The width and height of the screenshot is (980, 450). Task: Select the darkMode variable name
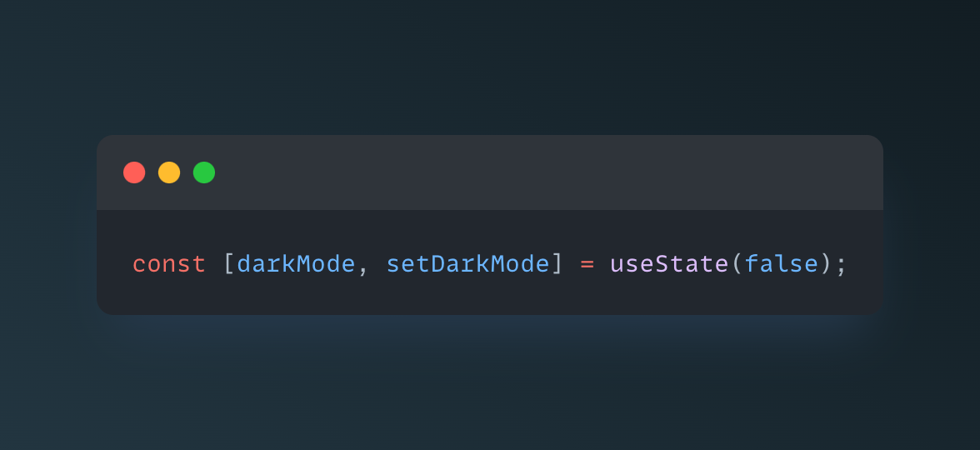click(297, 264)
